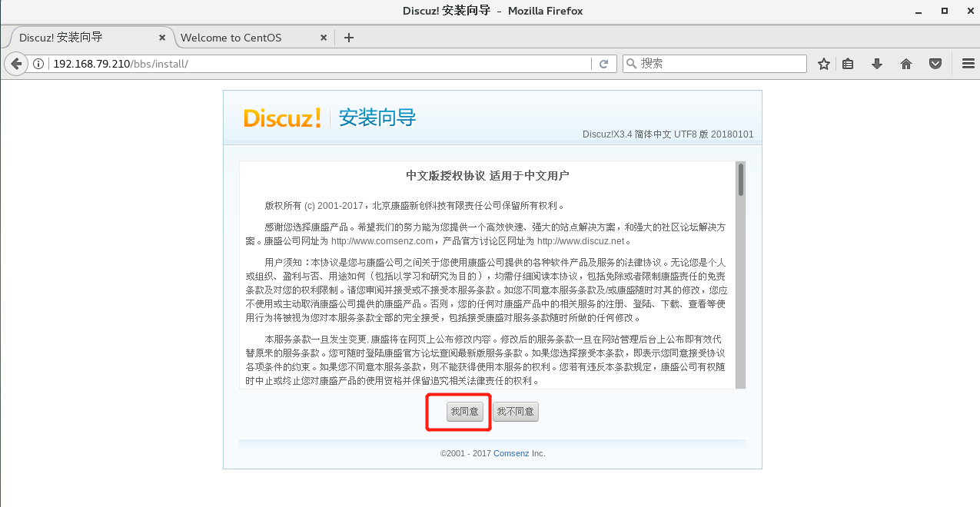980x507 pixels.
Task: Bookmark this page with the star icon
Action: (824, 64)
